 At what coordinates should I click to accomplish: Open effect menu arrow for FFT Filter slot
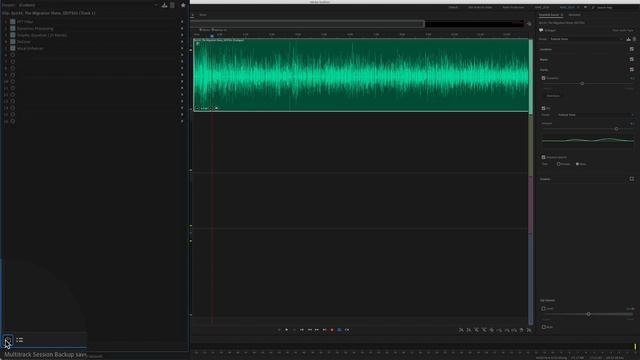[182, 22]
